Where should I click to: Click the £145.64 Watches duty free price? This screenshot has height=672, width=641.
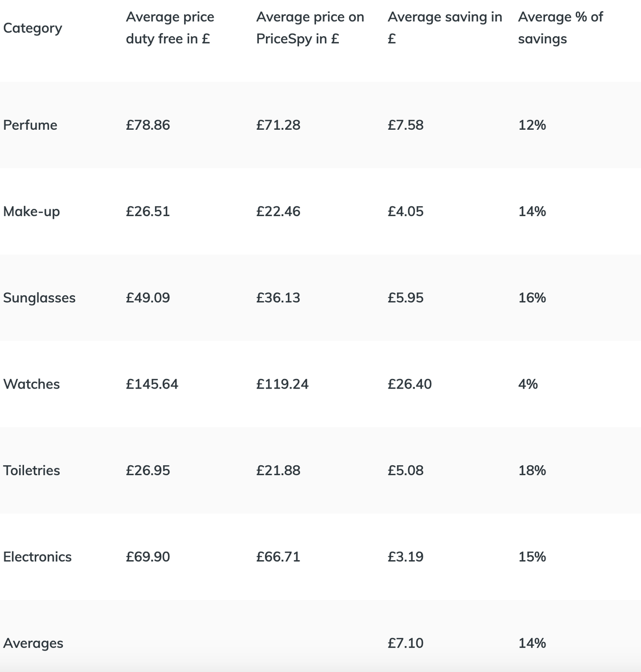click(x=152, y=384)
